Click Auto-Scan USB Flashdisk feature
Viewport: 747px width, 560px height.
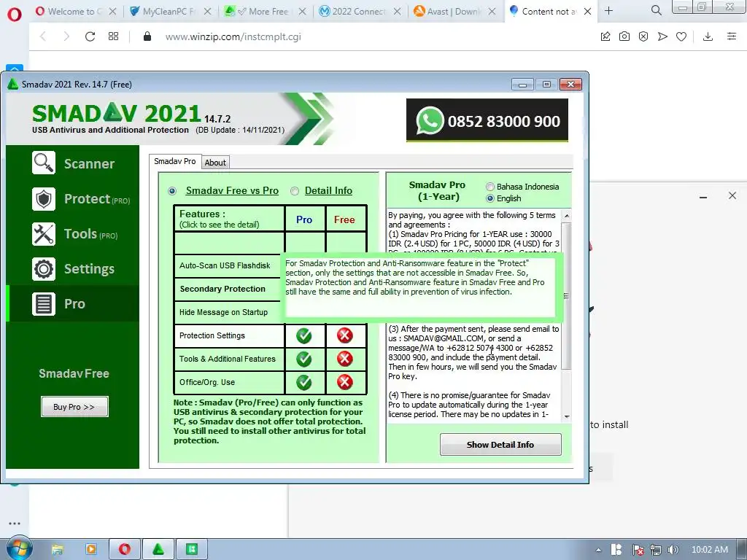pos(228,265)
